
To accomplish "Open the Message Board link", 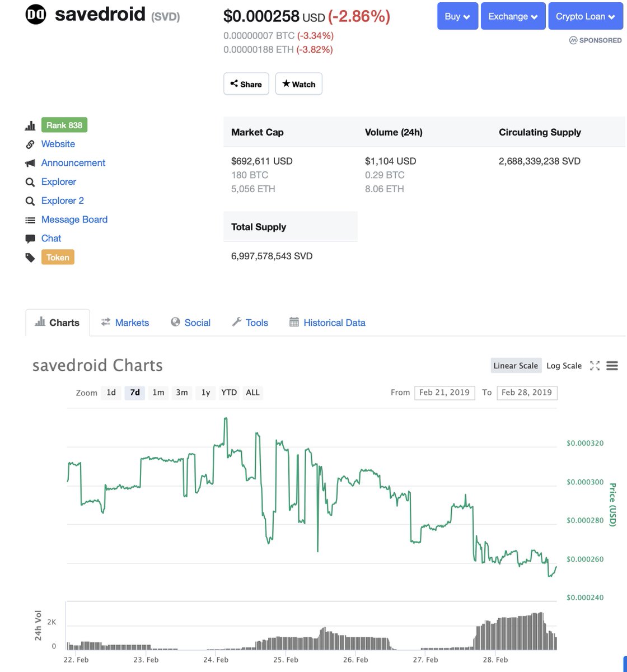I will [x=74, y=220].
